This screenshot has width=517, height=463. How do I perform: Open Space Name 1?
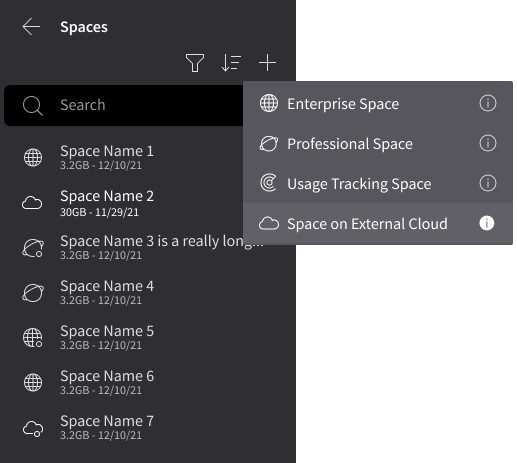[x=147, y=157]
